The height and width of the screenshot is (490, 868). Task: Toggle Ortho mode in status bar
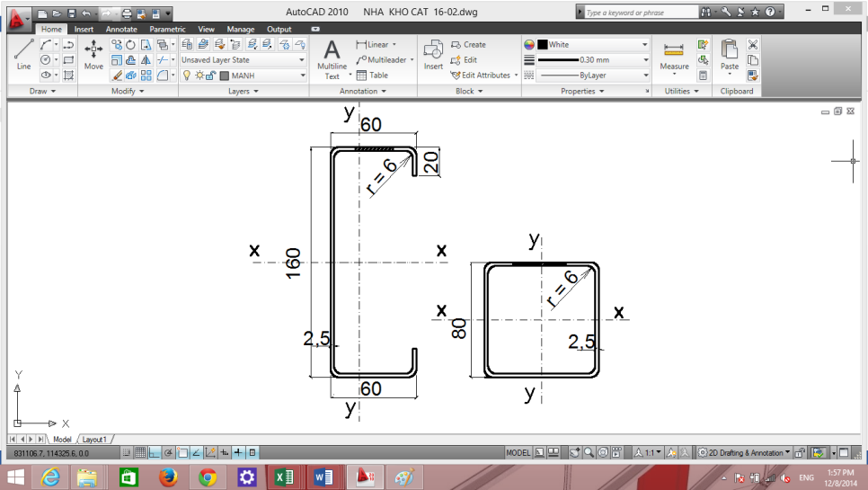(155, 453)
